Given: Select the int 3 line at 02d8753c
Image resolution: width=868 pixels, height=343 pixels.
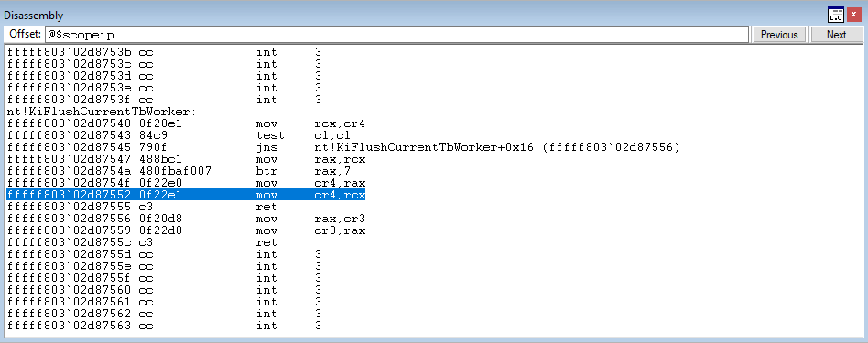Looking at the screenshot, I should (164, 64).
